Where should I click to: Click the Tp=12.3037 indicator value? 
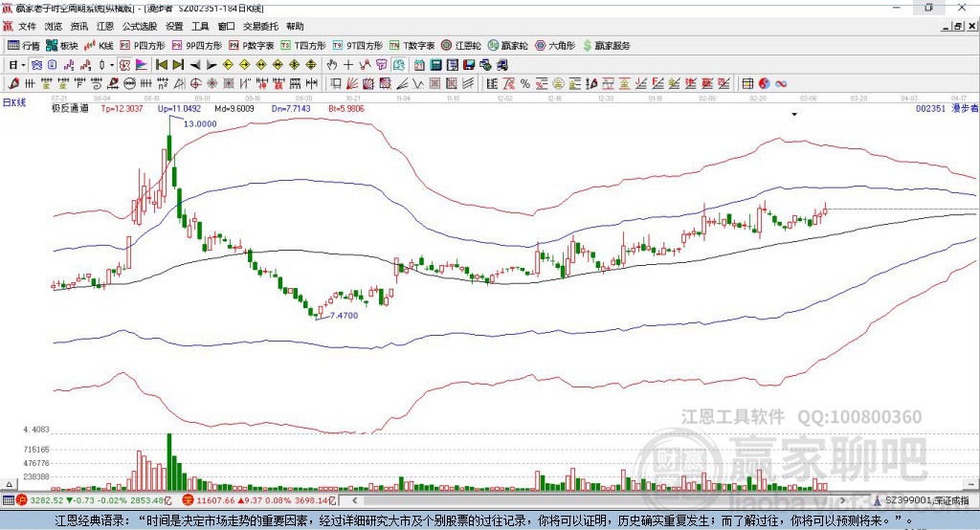pos(122,108)
